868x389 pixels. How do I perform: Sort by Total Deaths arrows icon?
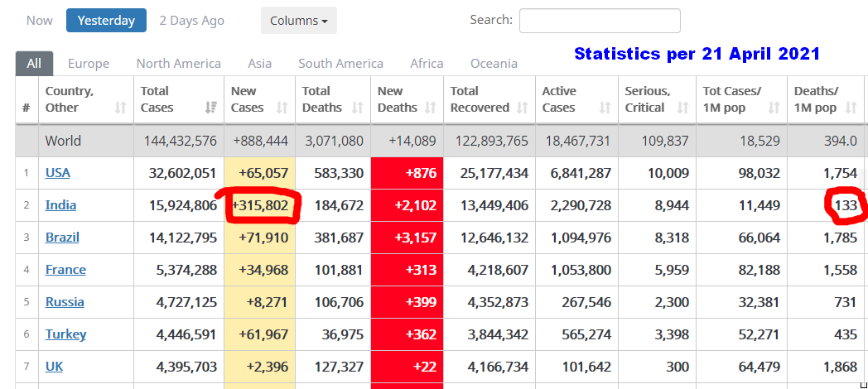point(357,108)
